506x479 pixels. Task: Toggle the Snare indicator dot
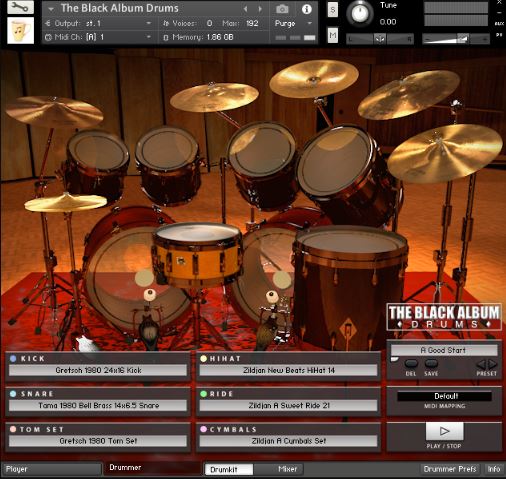(x=13, y=394)
